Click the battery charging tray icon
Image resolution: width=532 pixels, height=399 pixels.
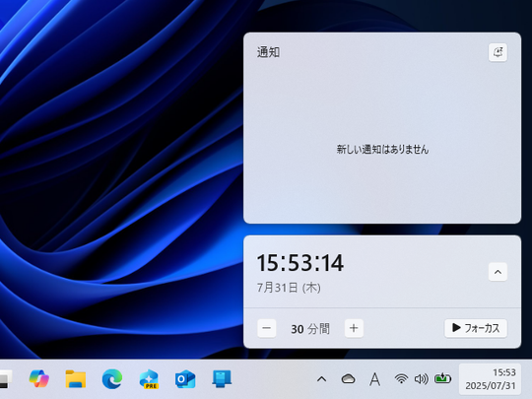(x=442, y=378)
